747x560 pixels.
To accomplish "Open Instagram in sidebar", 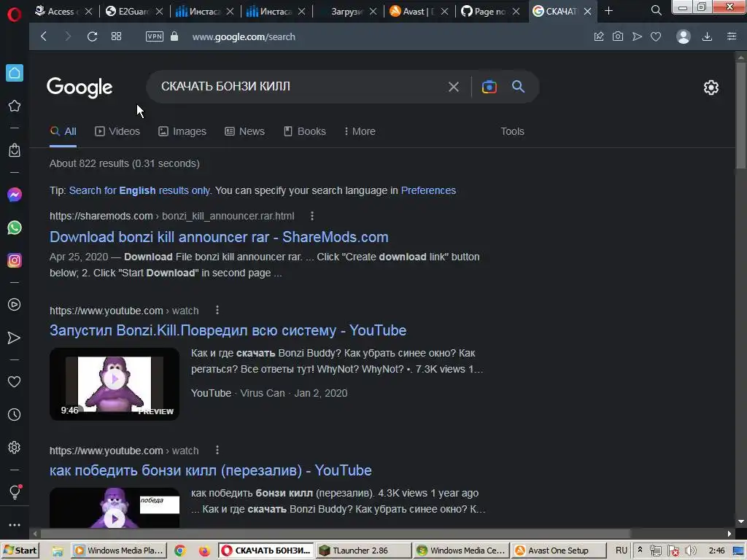I will coord(15,260).
